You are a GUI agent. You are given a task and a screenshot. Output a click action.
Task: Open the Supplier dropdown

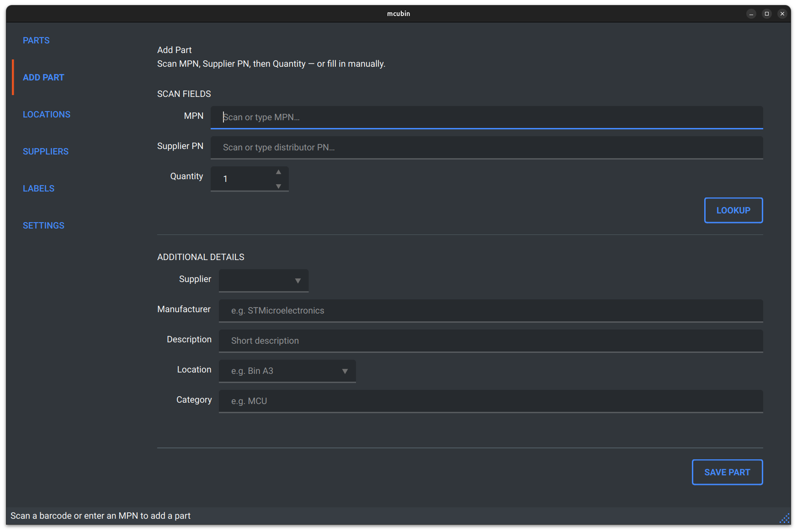(263, 280)
